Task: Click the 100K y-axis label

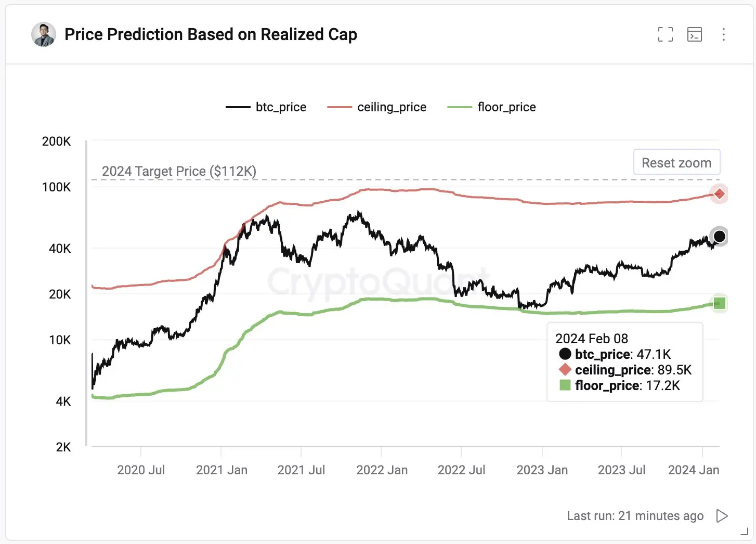Action: pyautogui.click(x=56, y=187)
